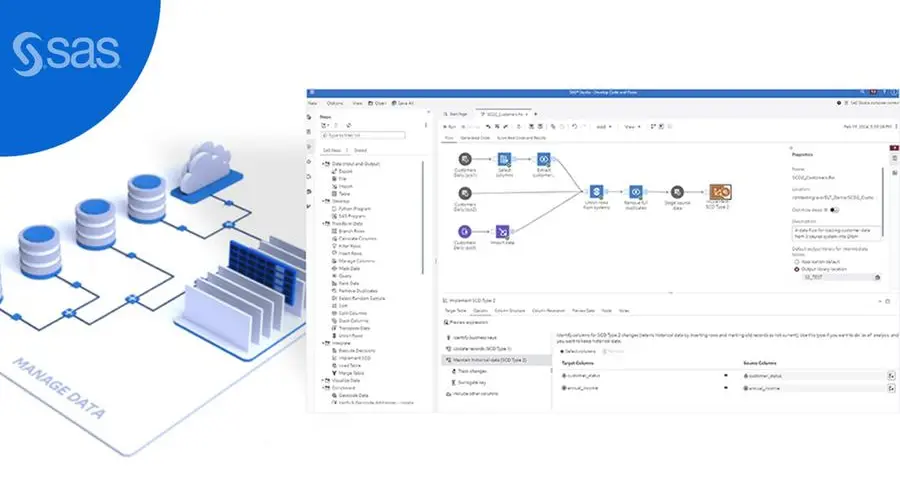Screen dimensions: 900x482
Task: Open the Start Page tab
Action: [x=456, y=114]
